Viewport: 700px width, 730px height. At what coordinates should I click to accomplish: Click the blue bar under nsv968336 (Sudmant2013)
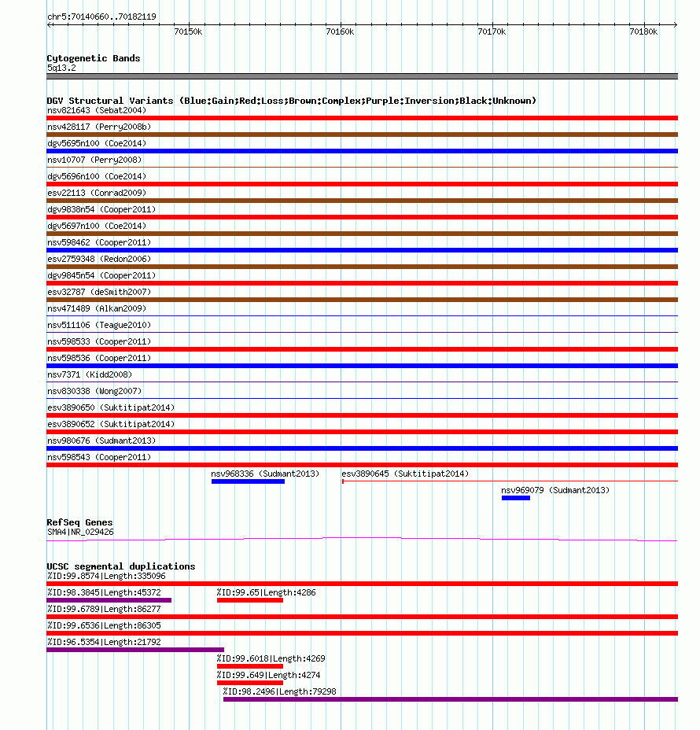point(248,482)
